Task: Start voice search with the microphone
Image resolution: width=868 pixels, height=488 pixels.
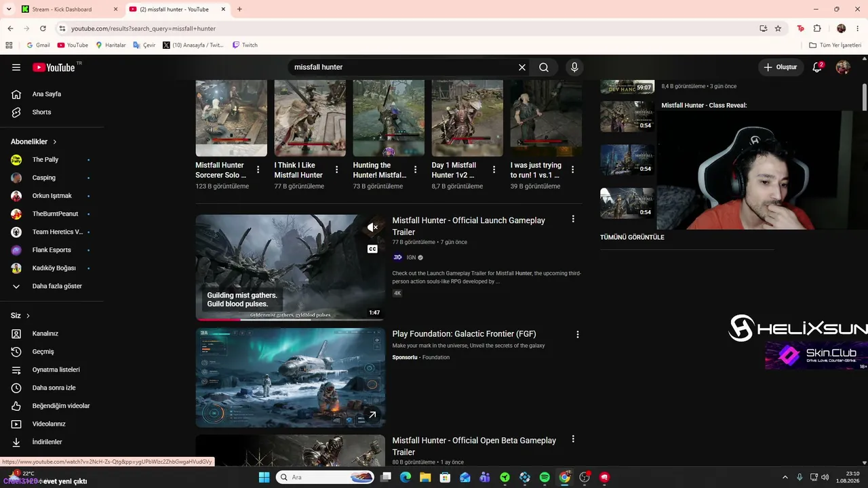Action: 574,67
